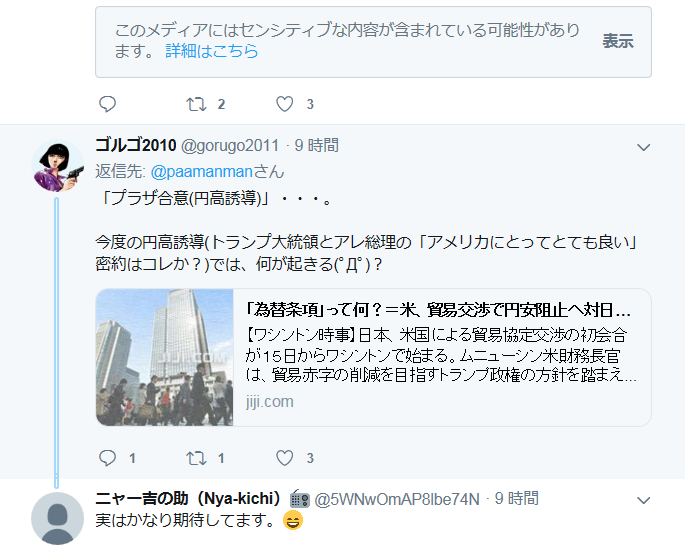The width and height of the screenshot is (685, 545).
Task: Open the @paamanman mention link
Action: click(x=202, y=172)
